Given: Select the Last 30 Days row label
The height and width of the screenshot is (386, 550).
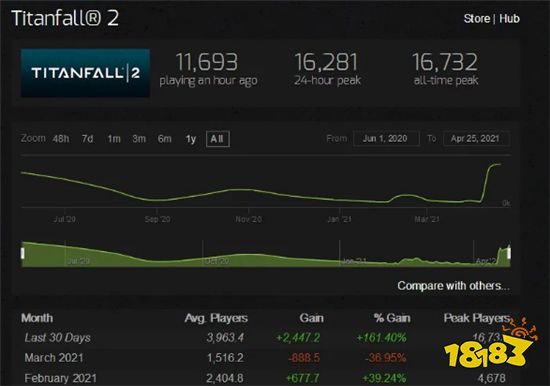Looking at the screenshot, I should click(58, 338).
